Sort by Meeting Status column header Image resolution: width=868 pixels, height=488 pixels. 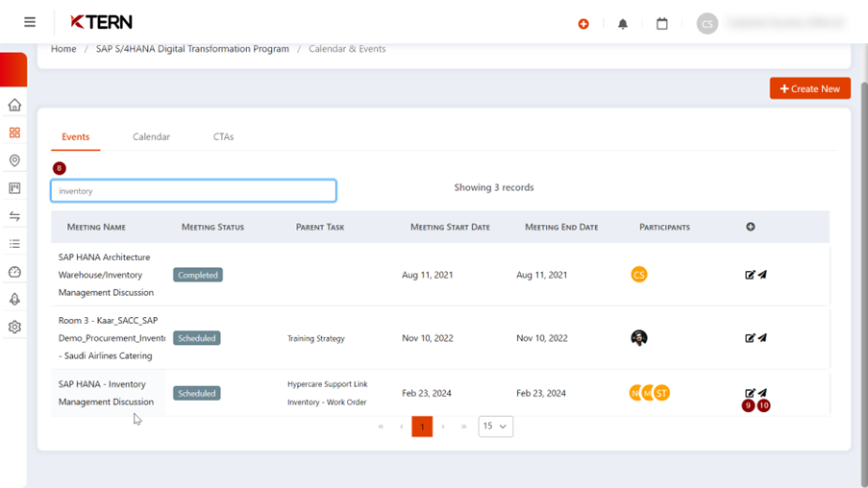pos(212,227)
